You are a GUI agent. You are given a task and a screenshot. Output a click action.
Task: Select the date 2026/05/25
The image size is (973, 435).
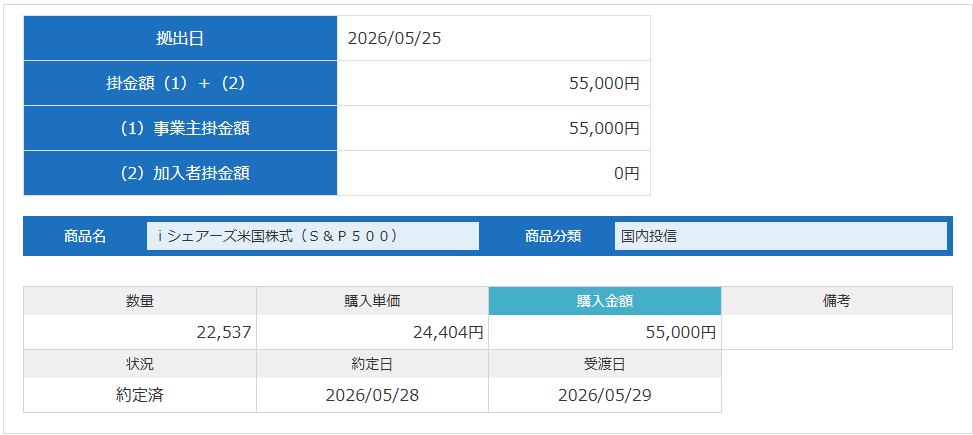[x=395, y=38]
